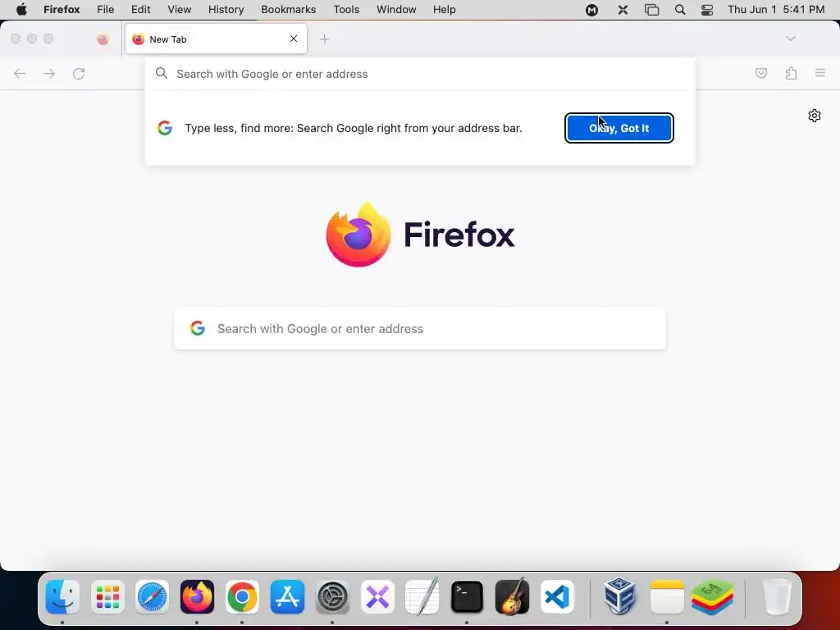
Task: Click the M circle menu bar icon
Action: [x=591, y=10]
